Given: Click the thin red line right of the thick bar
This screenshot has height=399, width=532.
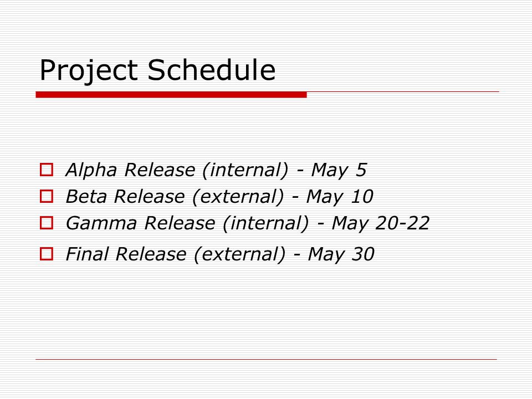Looking at the screenshot, I should tap(403, 91).
